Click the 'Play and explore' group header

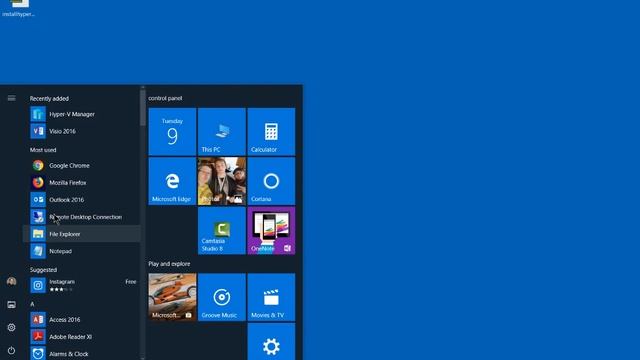click(x=169, y=264)
